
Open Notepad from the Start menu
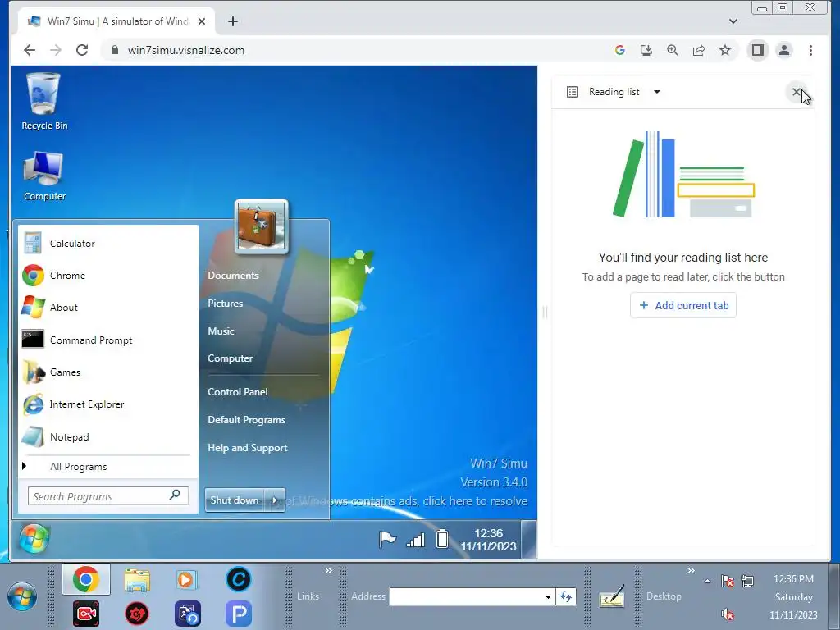pyautogui.click(x=109, y=436)
